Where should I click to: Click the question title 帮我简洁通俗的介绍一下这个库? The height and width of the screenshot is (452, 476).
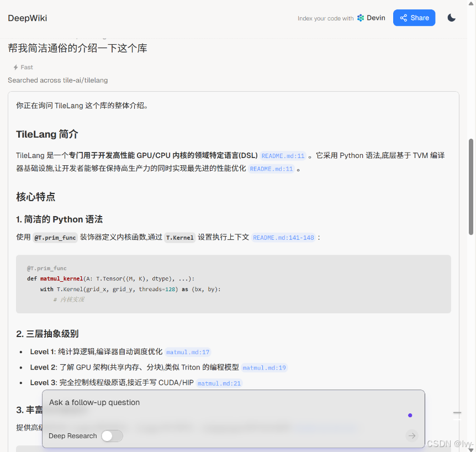(77, 48)
